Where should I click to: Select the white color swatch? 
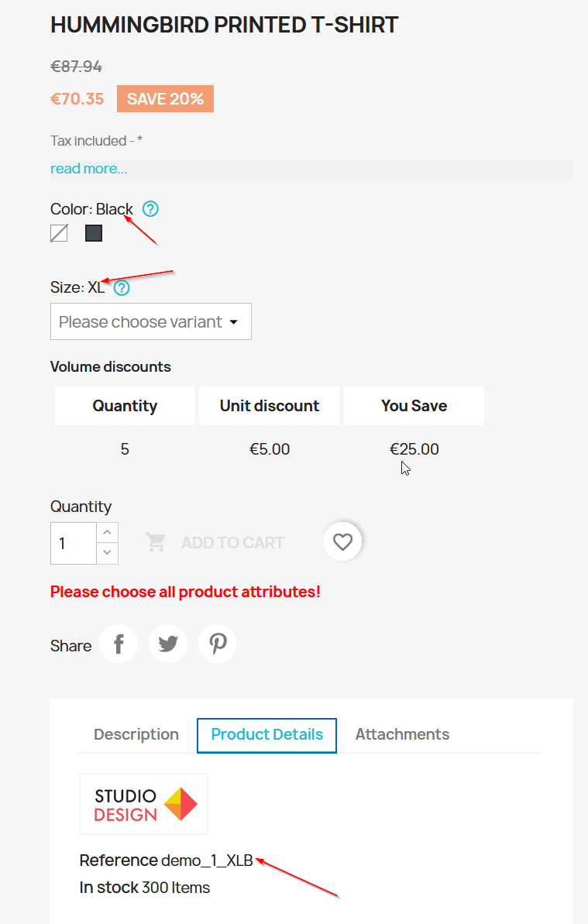pos(59,233)
